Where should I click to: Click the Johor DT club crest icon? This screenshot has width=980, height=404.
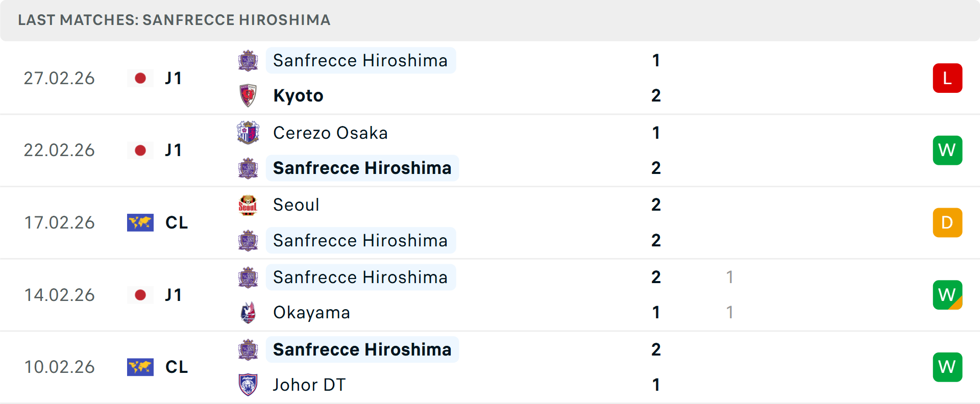click(x=249, y=385)
